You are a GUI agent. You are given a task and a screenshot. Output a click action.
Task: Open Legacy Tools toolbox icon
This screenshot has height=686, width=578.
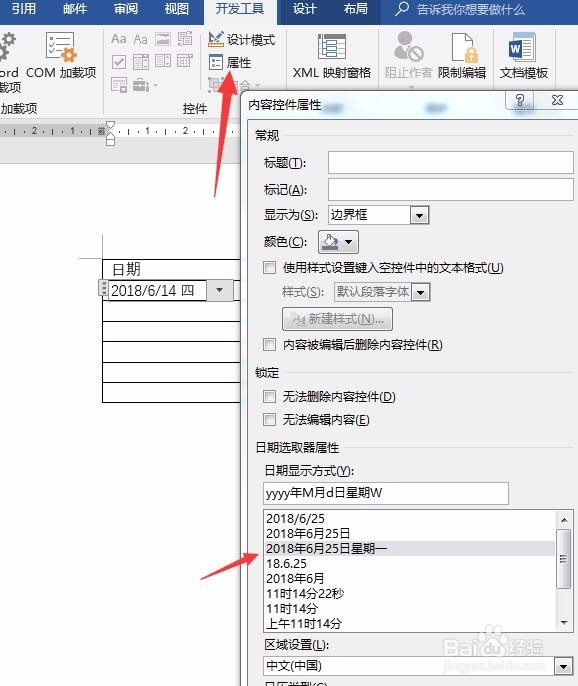(x=140, y=85)
